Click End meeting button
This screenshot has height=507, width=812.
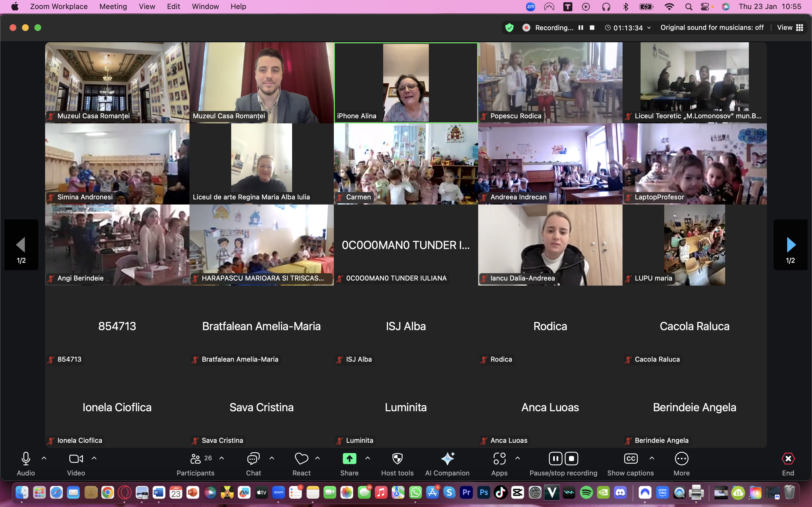788,459
